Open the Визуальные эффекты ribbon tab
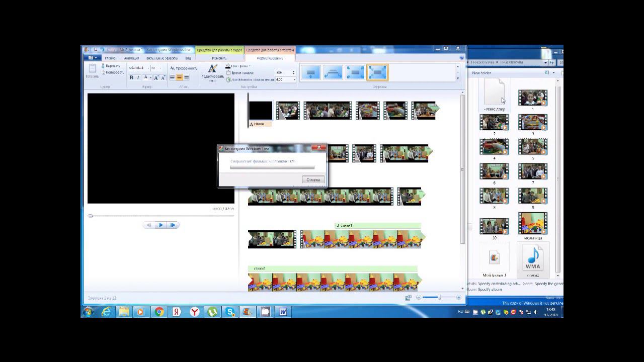The width and height of the screenshot is (644, 362). 162,58
